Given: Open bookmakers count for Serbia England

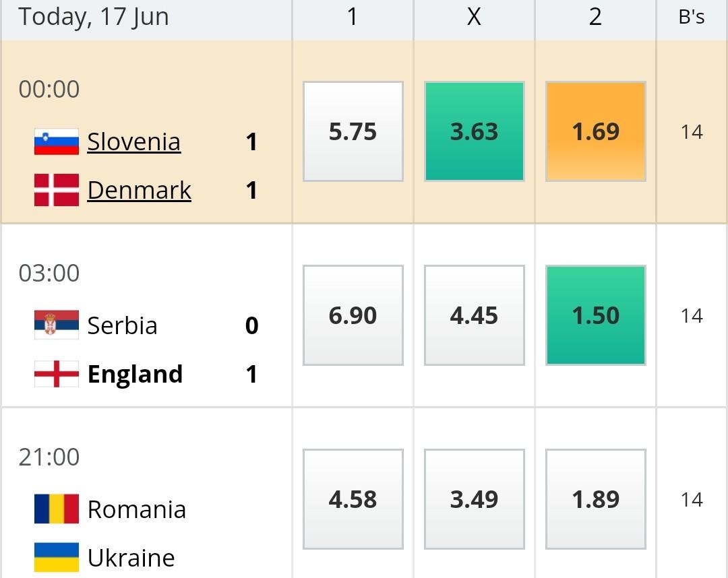Looking at the screenshot, I should pyautogui.click(x=692, y=316).
